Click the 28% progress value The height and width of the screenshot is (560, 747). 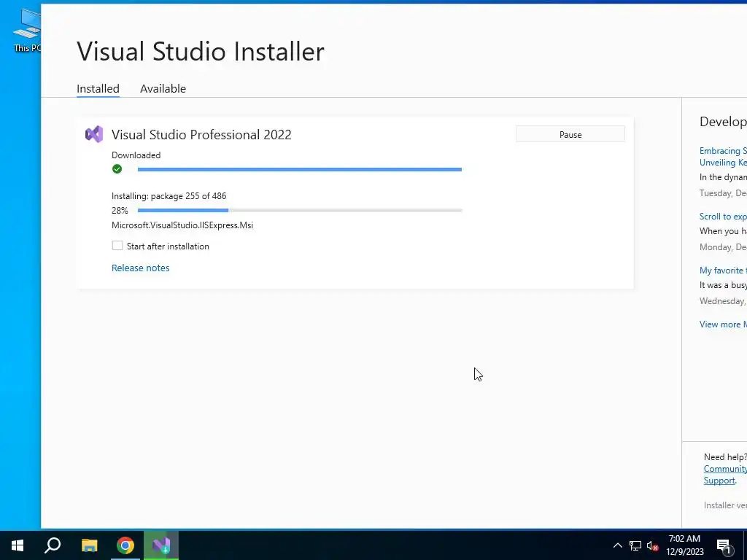pos(120,210)
